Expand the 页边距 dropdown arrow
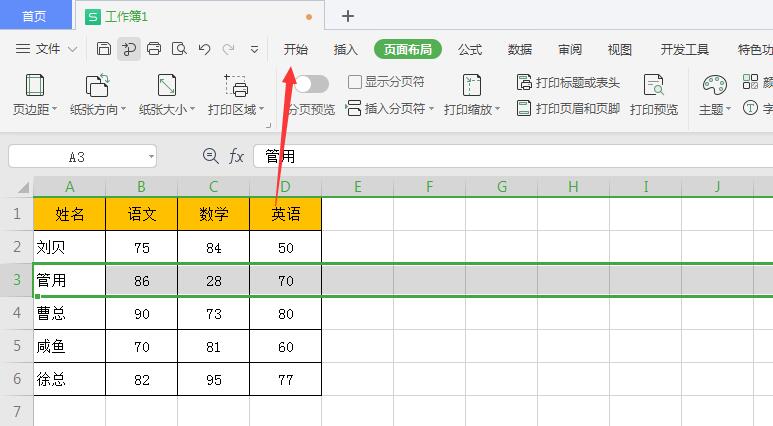The width and height of the screenshot is (773, 426). [54, 109]
